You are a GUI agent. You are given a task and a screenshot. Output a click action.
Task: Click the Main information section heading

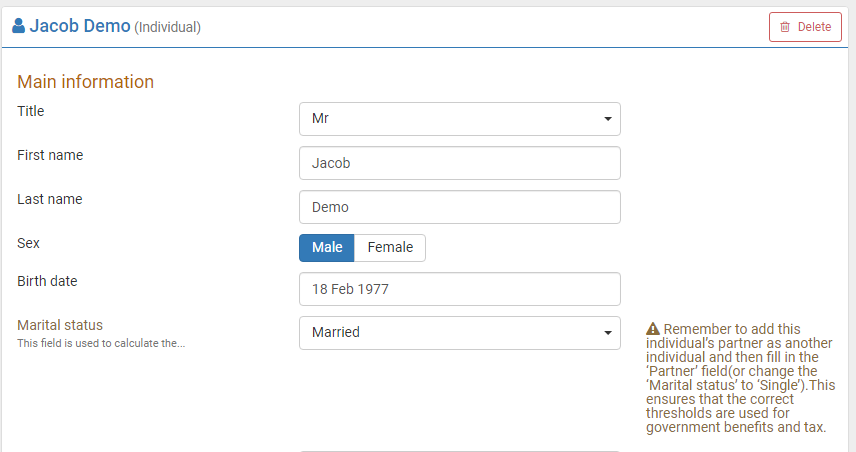86,82
